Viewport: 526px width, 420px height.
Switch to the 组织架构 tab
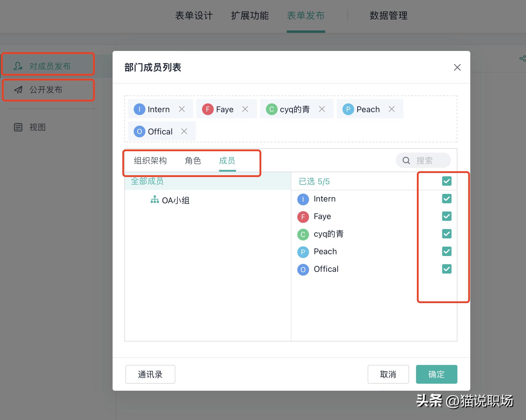(x=150, y=161)
